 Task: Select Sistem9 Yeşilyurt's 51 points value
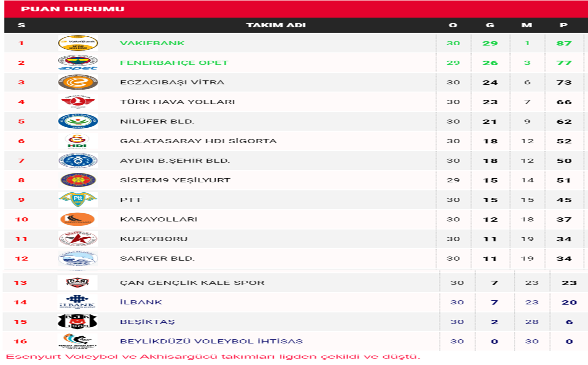tap(564, 180)
